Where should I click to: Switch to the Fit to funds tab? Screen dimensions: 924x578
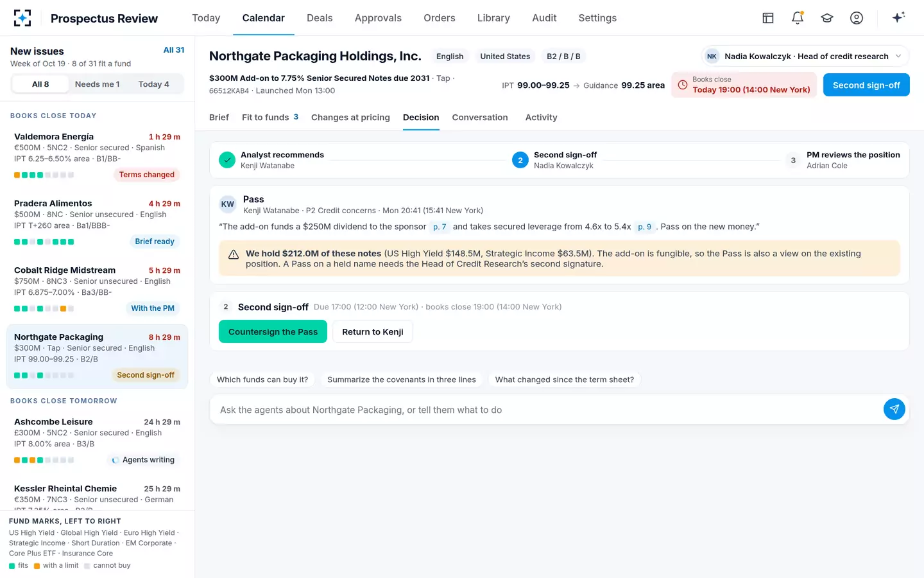click(x=270, y=118)
